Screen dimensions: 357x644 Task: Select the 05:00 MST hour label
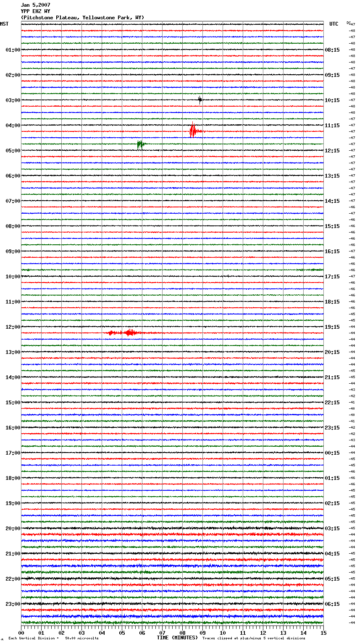click(13, 151)
